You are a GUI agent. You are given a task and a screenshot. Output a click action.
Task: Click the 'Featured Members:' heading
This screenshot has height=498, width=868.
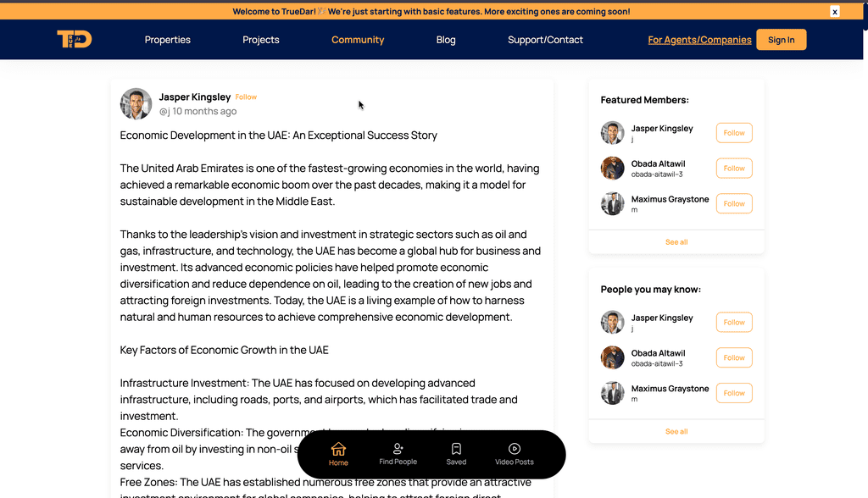click(644, 100)
